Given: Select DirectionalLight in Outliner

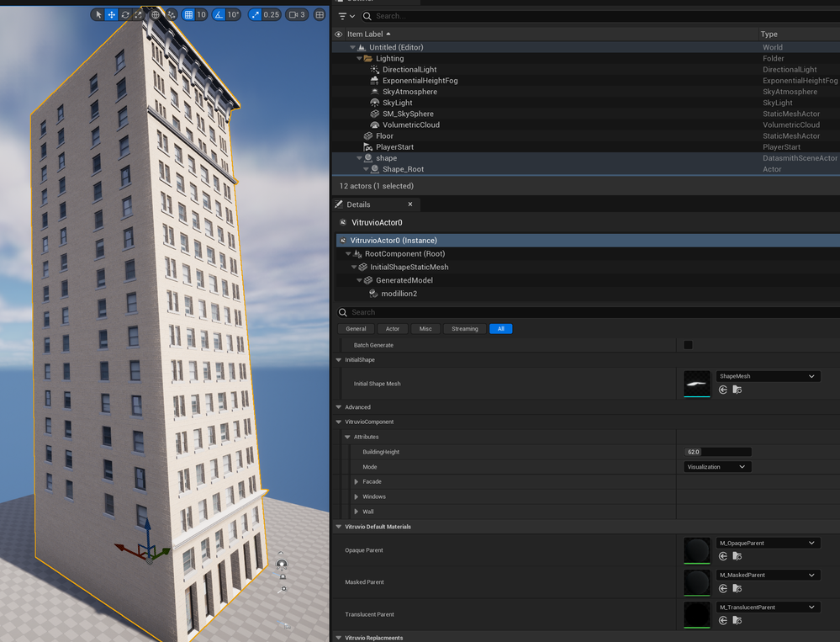Looking at the screenshot, I should pos(409,70).
